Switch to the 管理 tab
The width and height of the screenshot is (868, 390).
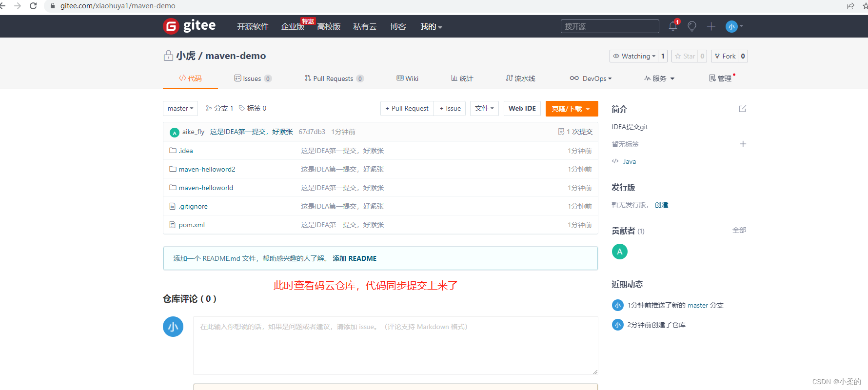tap(721, 78)
